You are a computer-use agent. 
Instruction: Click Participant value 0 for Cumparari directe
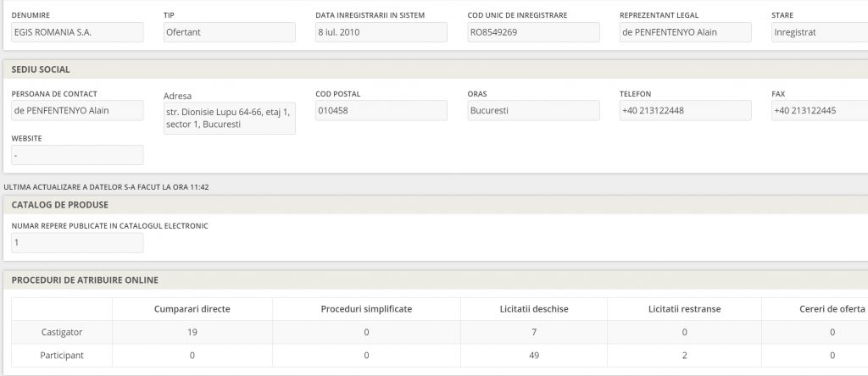[x=192, y=356]
